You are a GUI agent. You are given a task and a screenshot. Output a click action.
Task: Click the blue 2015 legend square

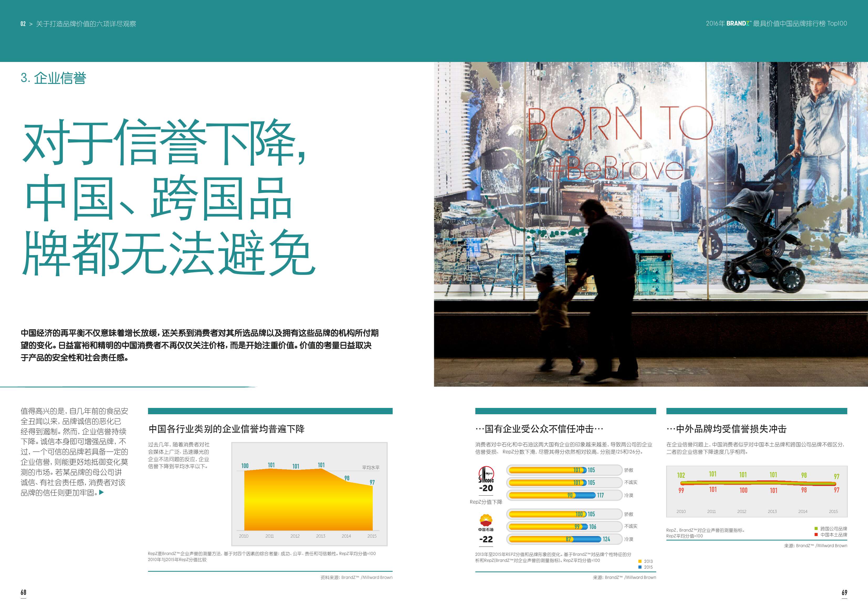[x=640, y=567]
